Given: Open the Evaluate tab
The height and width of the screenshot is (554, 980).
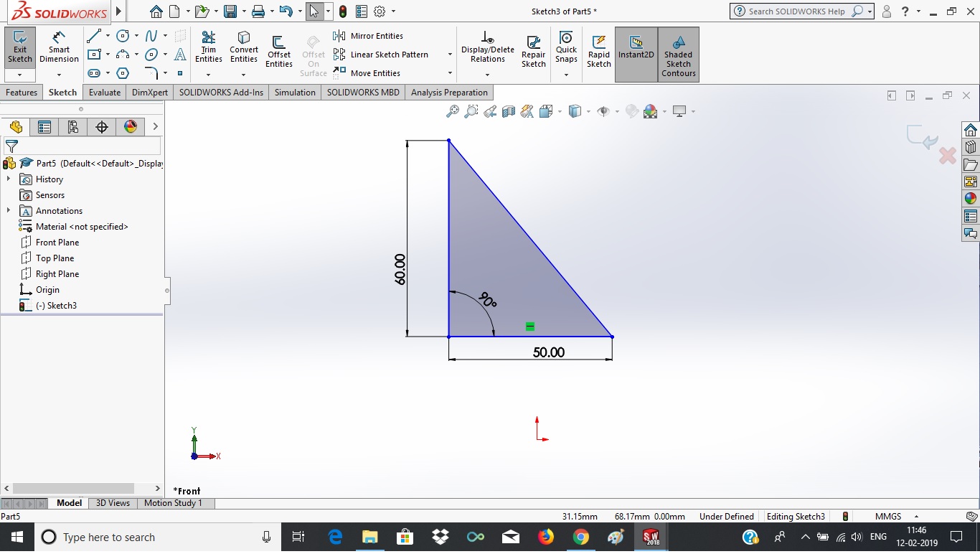Looking at the screenshot, I should point(105,93).
